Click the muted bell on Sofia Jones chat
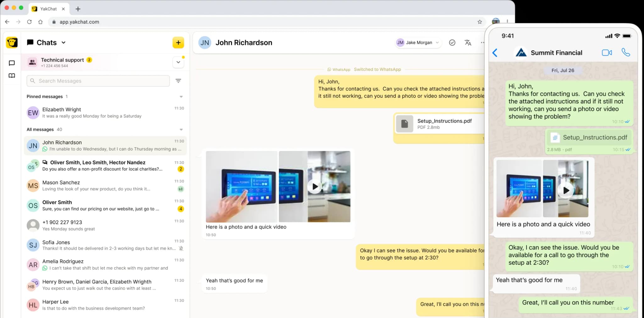 pos(181,248)
